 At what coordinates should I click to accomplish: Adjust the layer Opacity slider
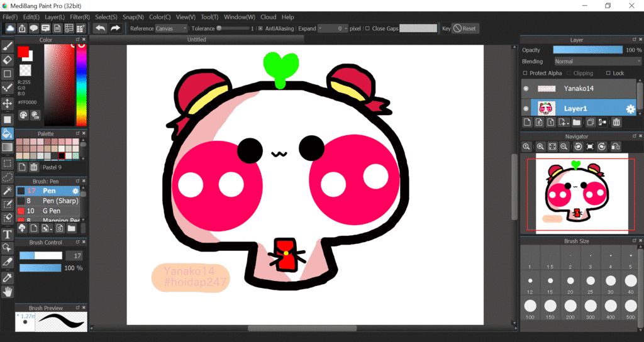[588, 50]
